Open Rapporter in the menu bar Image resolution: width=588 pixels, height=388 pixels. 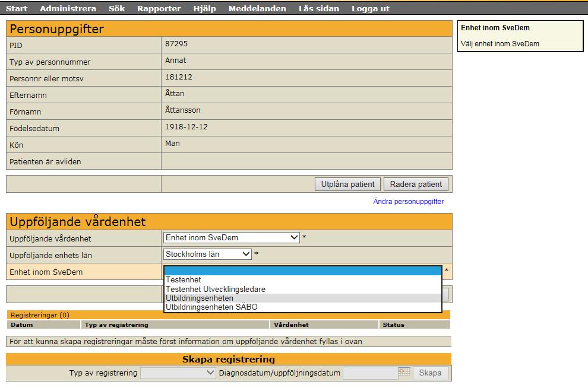pos(159,8)
